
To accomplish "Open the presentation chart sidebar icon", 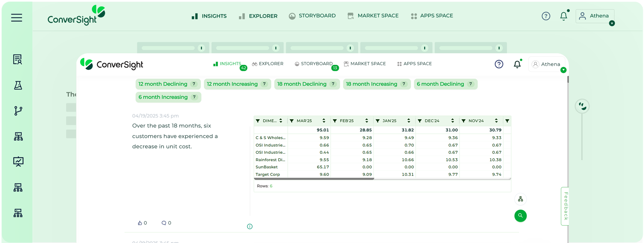I will pyautogui.click(x=18, y=162).
